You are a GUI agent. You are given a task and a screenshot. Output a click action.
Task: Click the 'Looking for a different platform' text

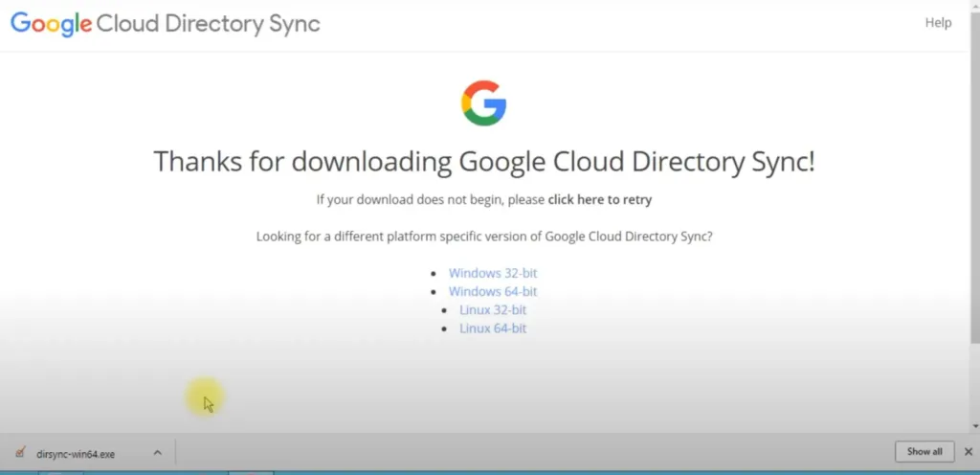click(x=483, y=237)
